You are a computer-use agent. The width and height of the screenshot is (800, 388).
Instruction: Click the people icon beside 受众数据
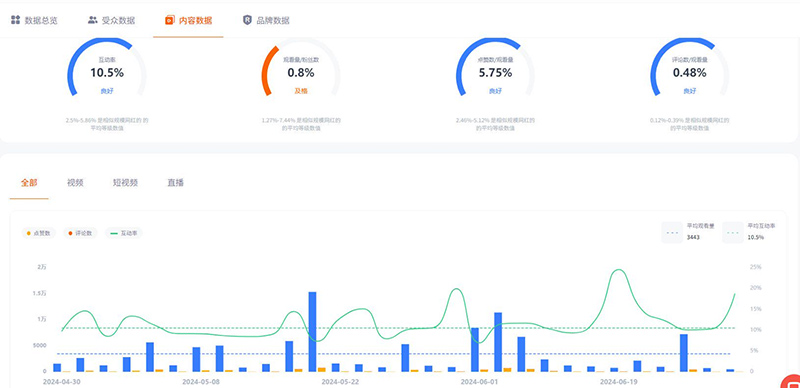[92, 20]
